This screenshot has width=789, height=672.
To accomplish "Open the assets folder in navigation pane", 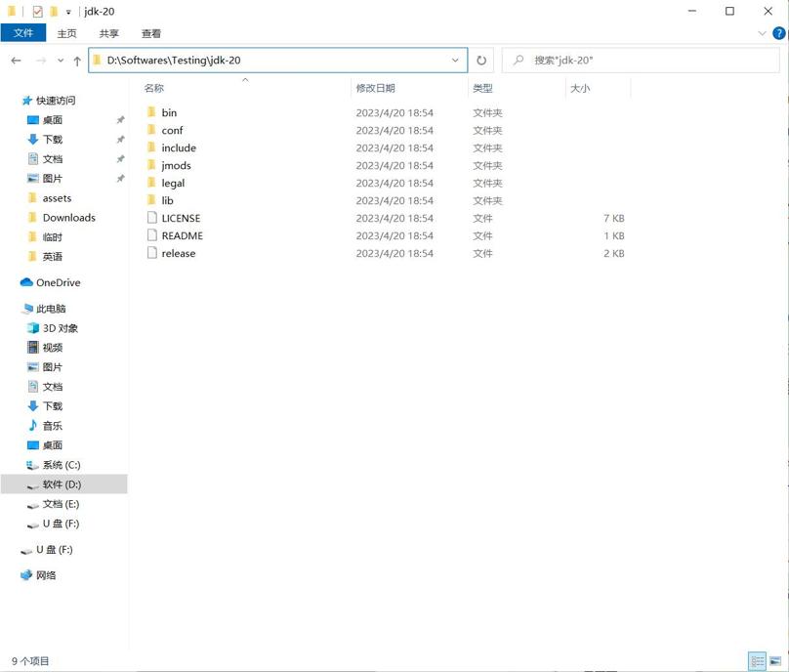I will tap(57, 198).
